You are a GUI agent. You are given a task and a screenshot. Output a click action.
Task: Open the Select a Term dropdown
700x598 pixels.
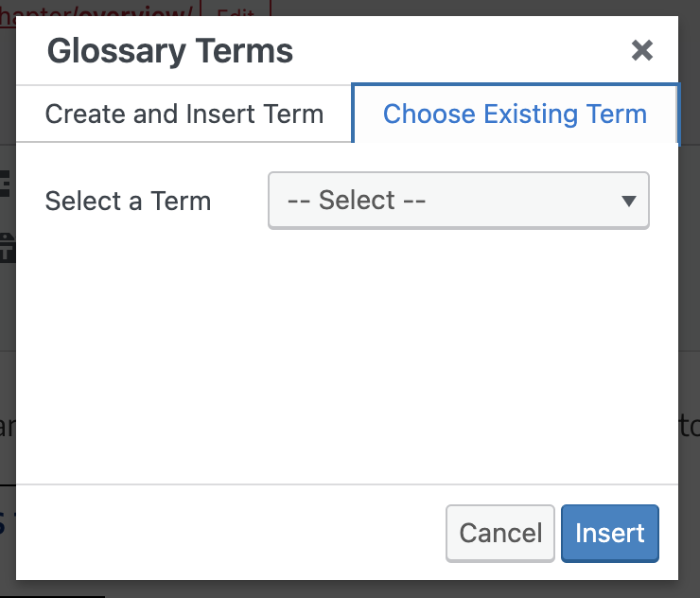459,201
